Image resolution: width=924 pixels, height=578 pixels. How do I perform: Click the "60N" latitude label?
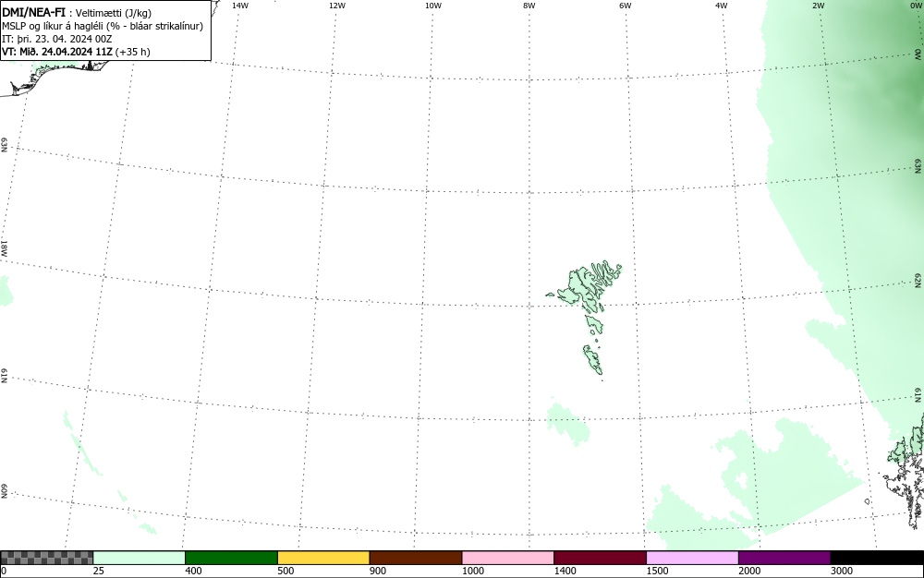tap(4, 491)
